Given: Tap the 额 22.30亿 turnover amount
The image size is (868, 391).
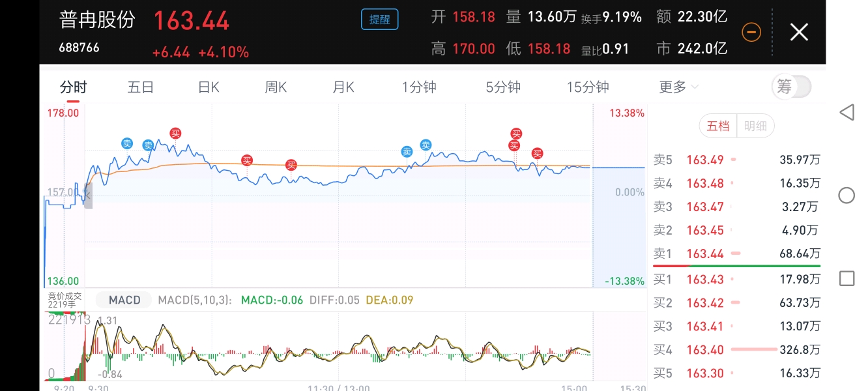Looking at the screenshot, I should point(692,17).
